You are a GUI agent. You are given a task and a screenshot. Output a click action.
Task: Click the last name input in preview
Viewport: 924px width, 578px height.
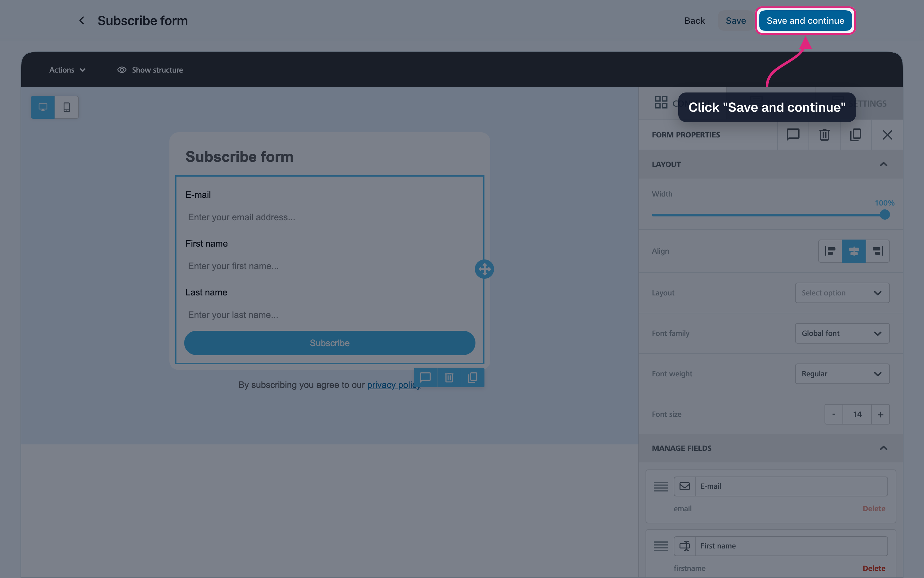(329, 315)
